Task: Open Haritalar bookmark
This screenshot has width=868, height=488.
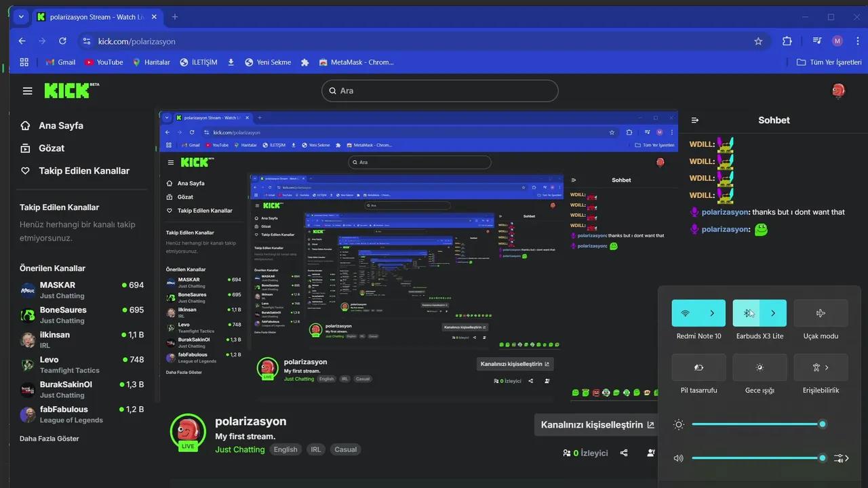Action: click(x=151, y=62)
